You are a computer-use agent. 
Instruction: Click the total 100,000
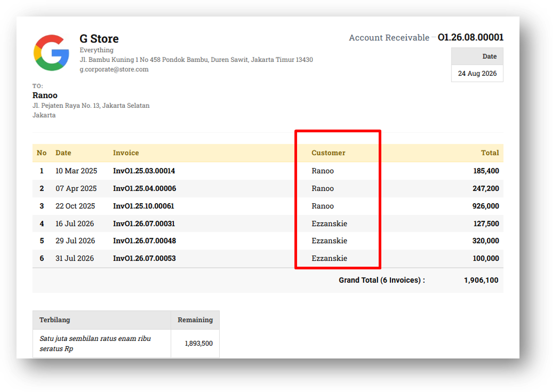[485, 258]
